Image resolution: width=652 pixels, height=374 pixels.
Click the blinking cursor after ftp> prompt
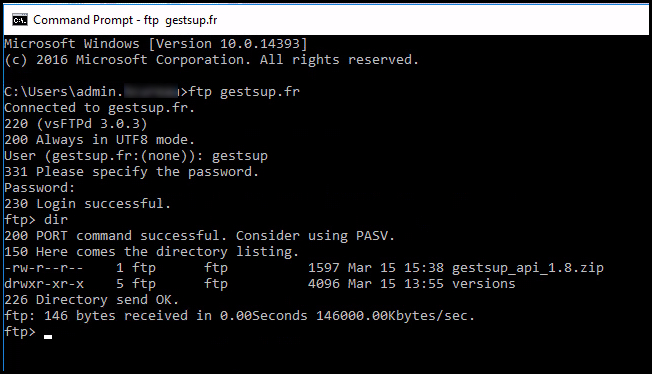(x=48, y=337)
